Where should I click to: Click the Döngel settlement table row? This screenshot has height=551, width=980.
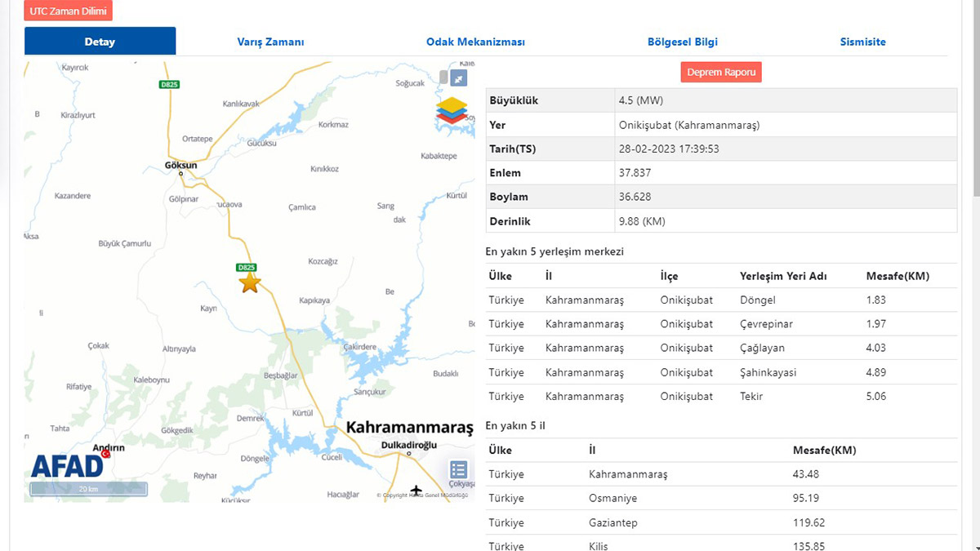721,300
